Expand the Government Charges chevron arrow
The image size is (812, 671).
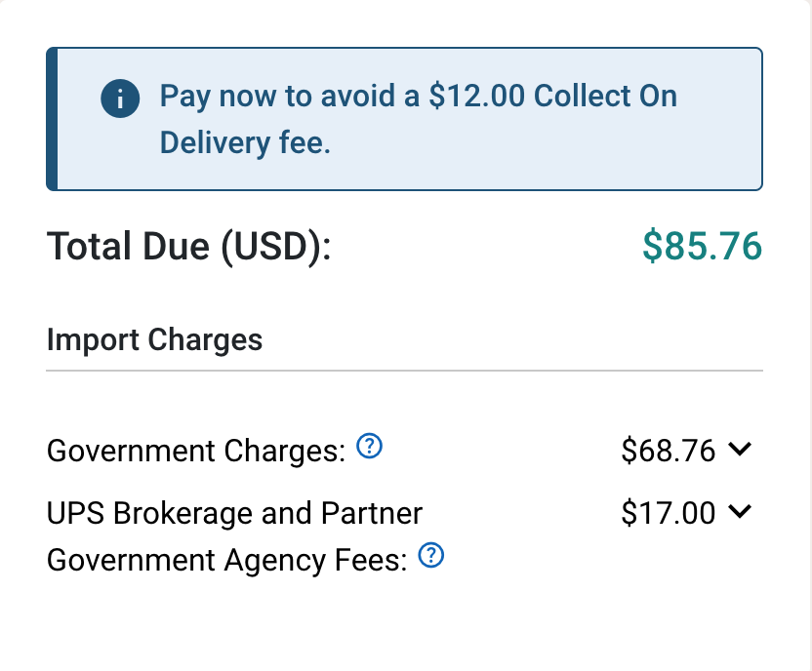click(x=740, y=450)
